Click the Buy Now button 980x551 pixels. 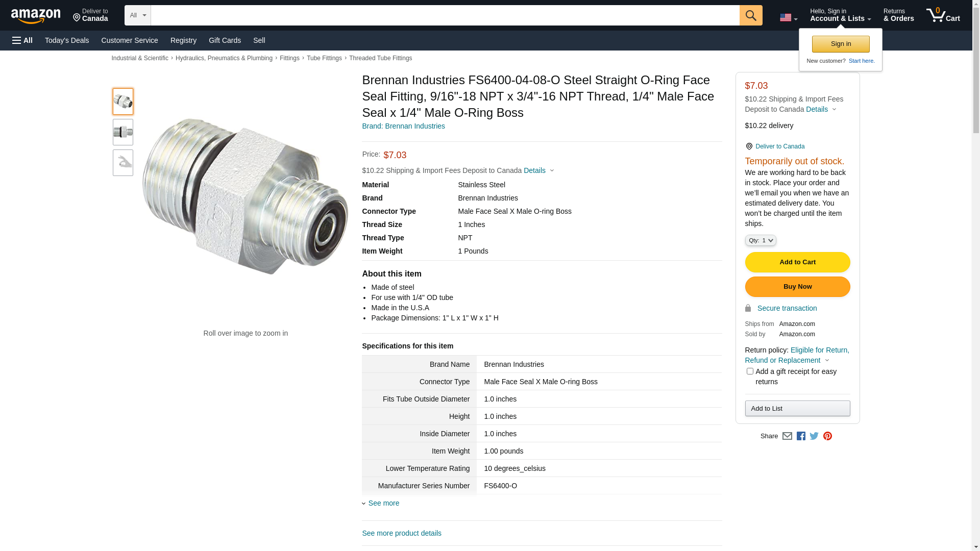click(797, 287)
